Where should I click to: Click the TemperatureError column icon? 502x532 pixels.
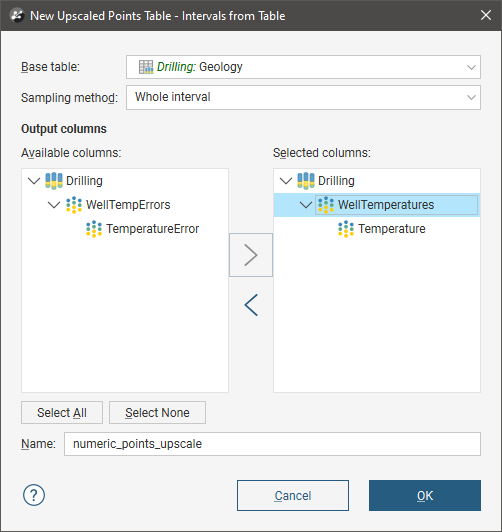[94, 229]
